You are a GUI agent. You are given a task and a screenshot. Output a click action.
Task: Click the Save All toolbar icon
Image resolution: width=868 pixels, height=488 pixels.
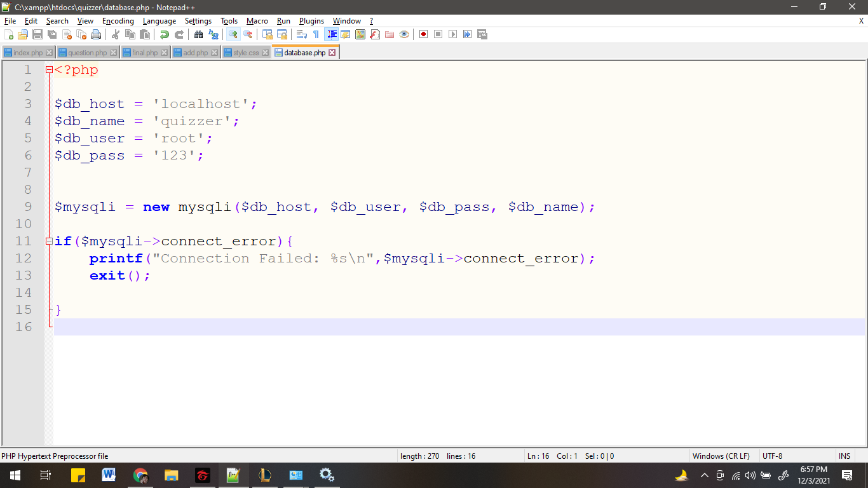[52, 34]
